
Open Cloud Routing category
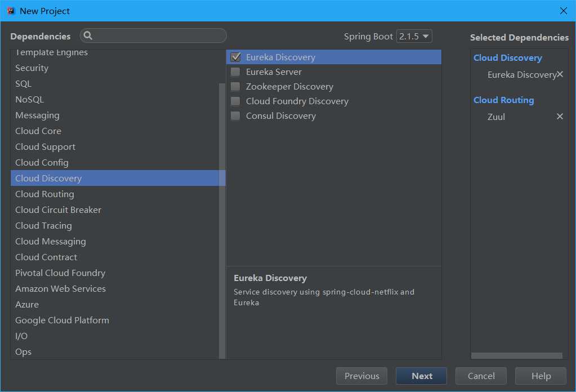[x=115, y=194]
